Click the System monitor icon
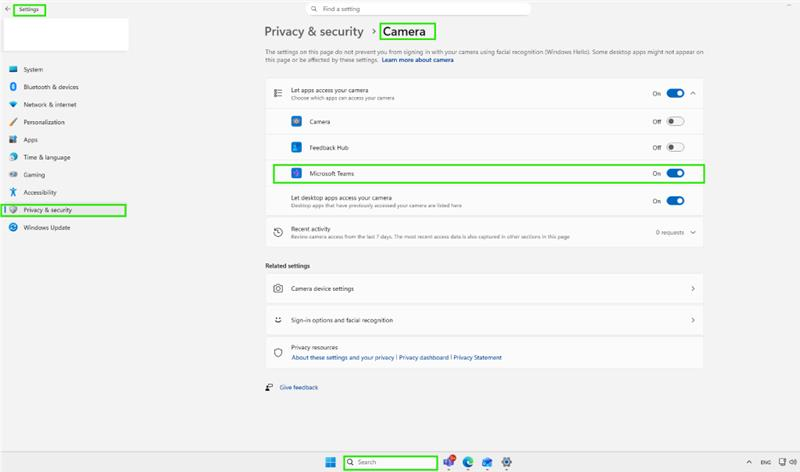 point(13,69)
